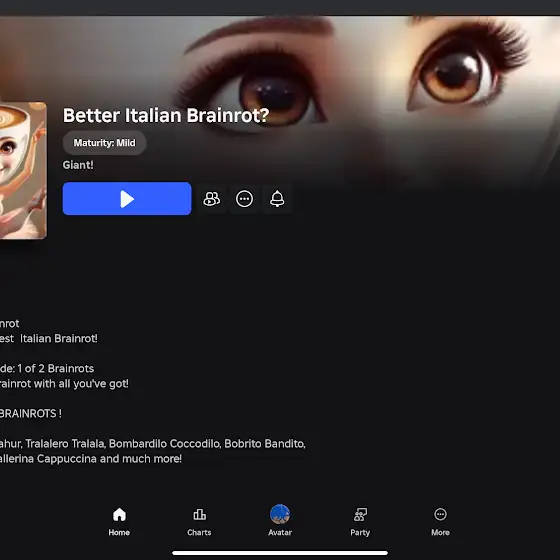Open the friends invite icon beside Play
The height and width of the screenshot is (560, 560).
coord(212,199)
